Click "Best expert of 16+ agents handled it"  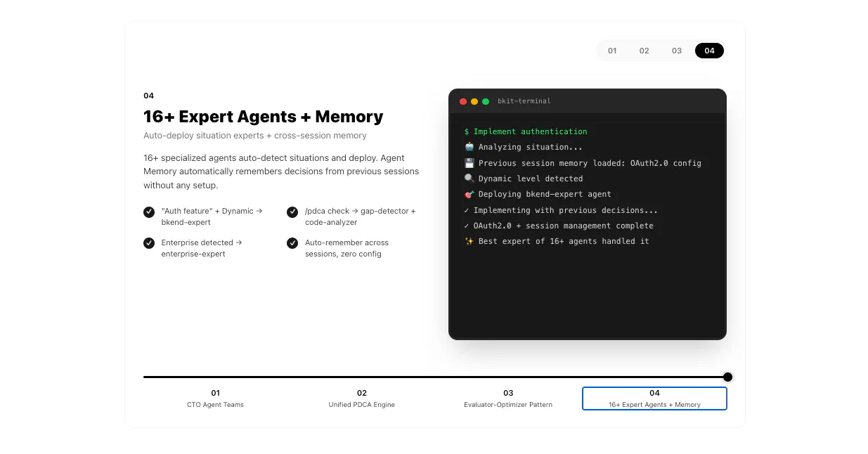[564, 241]
